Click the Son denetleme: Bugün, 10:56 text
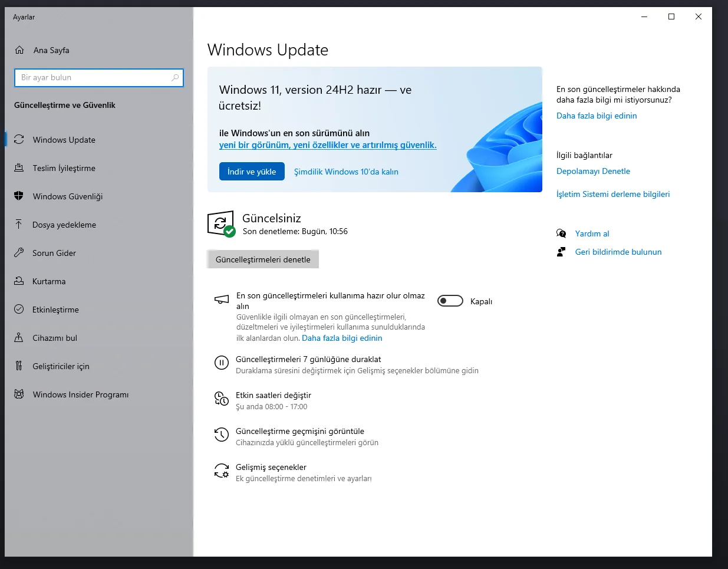Viewport: 728px width, 569px height. coord(295,231)
